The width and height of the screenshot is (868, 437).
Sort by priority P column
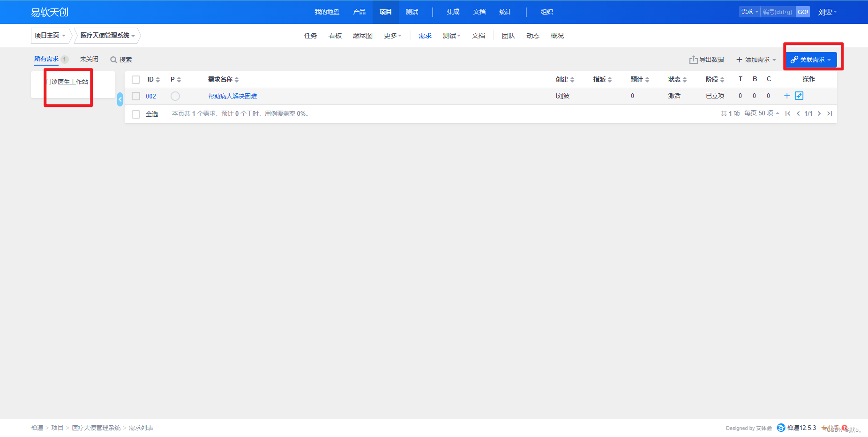tap(176, 79)
